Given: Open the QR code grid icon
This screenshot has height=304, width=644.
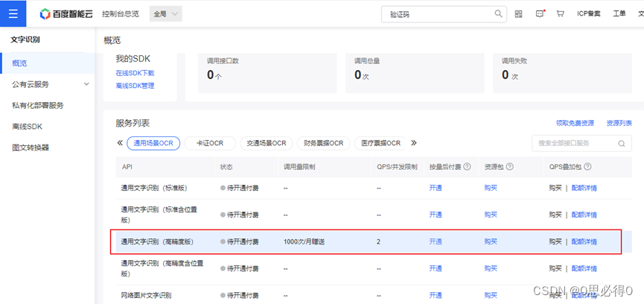Looking at the screenshot, I should tap(519, 14).
